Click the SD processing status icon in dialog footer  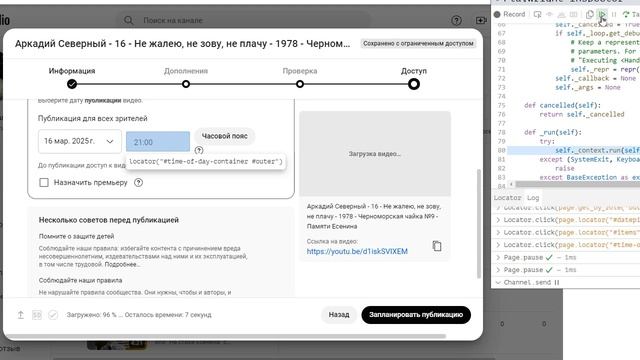click(37, 315)
